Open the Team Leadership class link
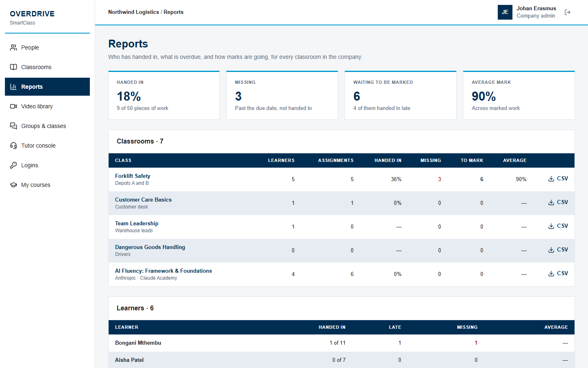The image size is (588, 368). point(137,223)
